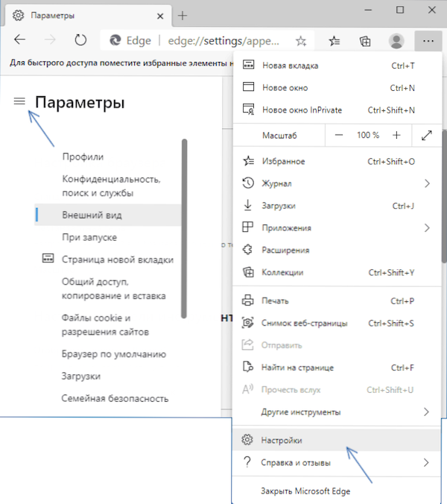Expand the Журнал submenu arrow
447x504 pixels.
coord(427,183)
